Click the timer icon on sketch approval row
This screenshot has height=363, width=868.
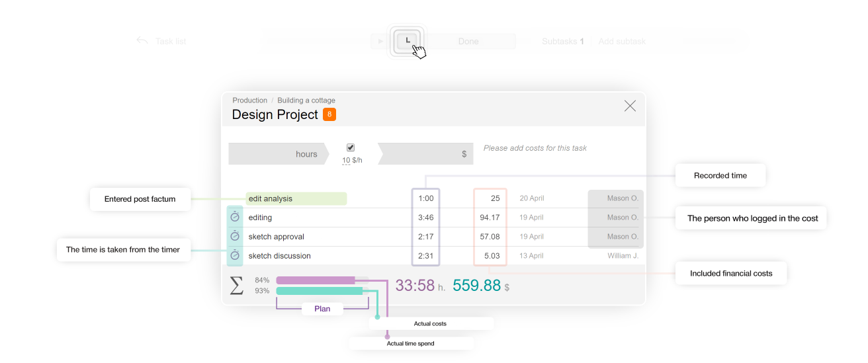(235, 236)
